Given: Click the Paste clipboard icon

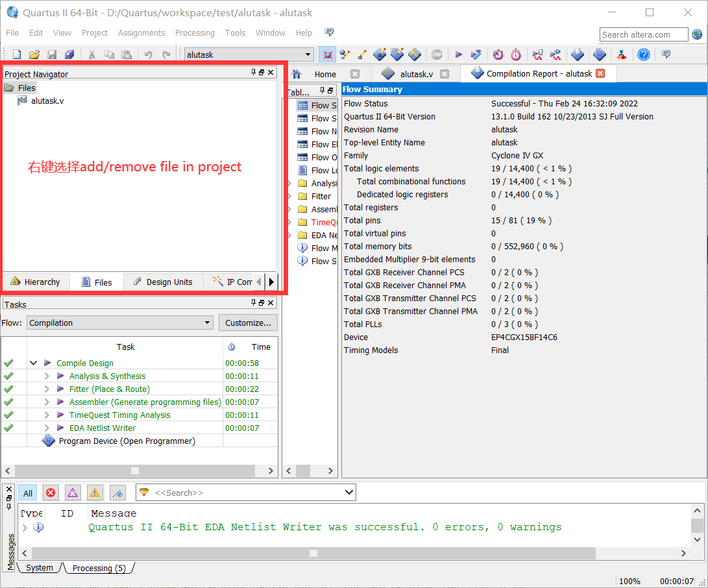Looking at the screenshot, I should coord(127,55).
